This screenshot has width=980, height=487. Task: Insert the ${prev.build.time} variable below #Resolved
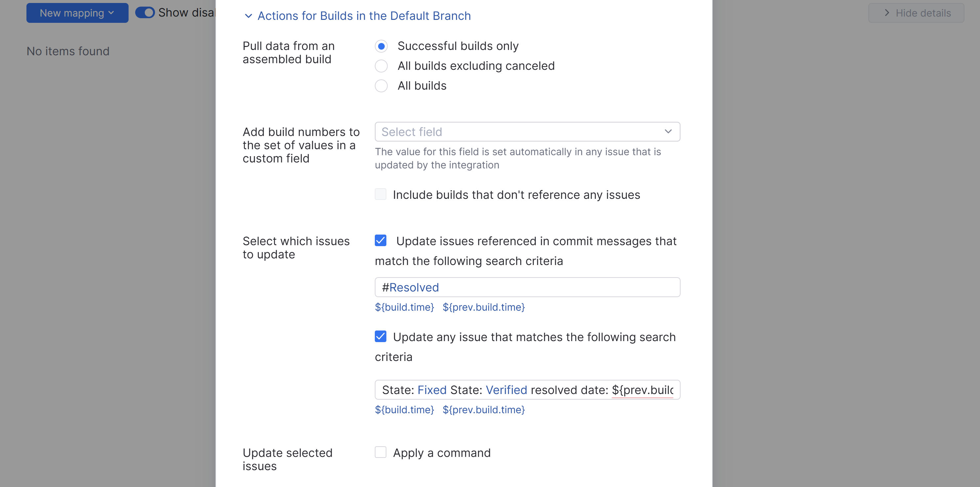point(484,307)
